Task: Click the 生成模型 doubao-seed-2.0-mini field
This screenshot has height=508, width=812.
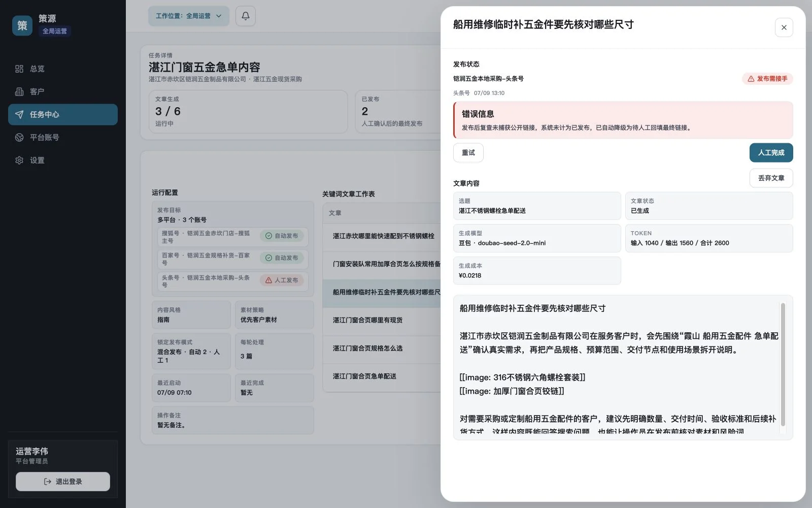Action: pos(537,238)
